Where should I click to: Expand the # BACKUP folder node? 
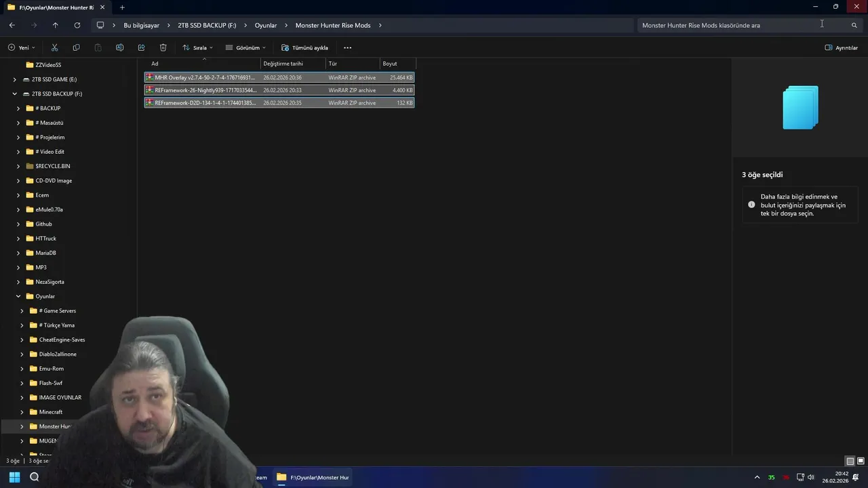[x=18, y=108]
